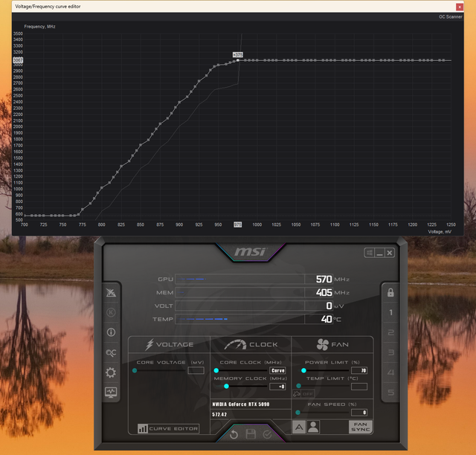Click OC Scanner in curve editor

[x=451, y=17]
